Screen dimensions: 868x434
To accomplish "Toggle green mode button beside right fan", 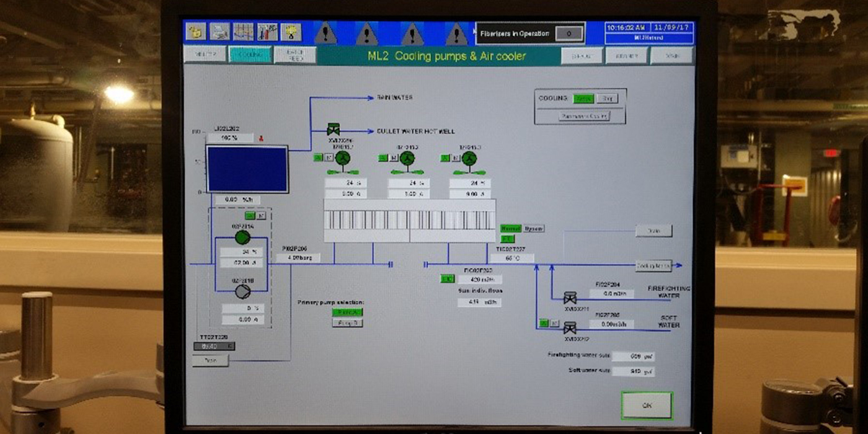I will 445,158.
